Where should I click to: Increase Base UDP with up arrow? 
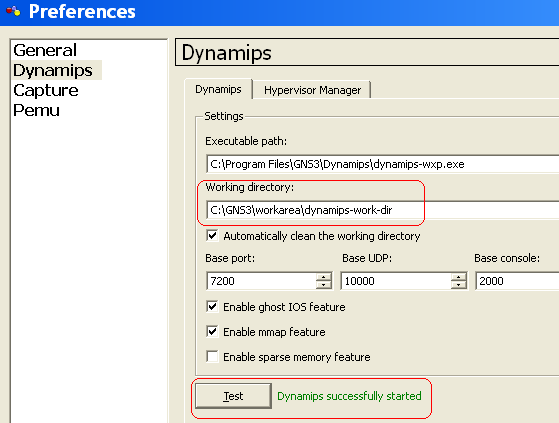tap(458, 277)
